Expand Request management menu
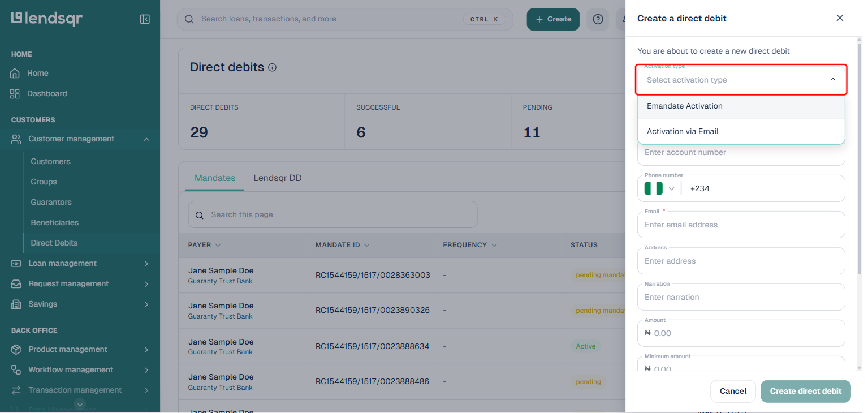 (x=80, y=283)
